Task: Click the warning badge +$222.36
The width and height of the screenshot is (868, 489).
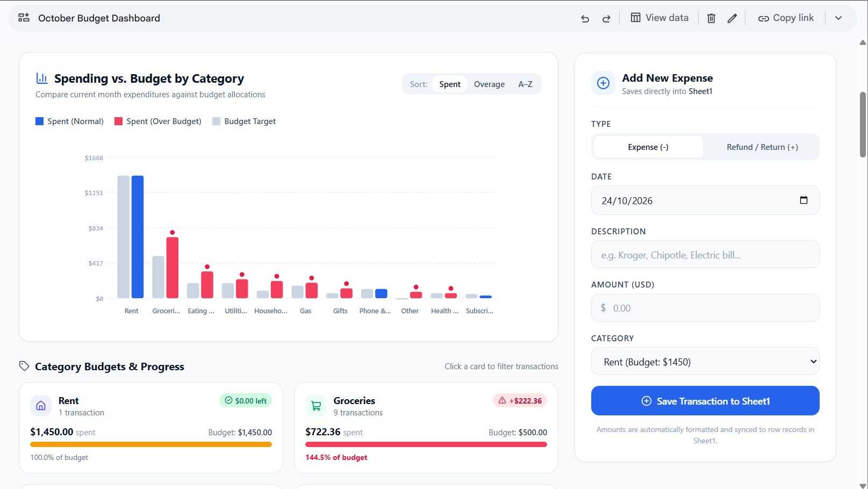Action: click(x=520, y=400)
